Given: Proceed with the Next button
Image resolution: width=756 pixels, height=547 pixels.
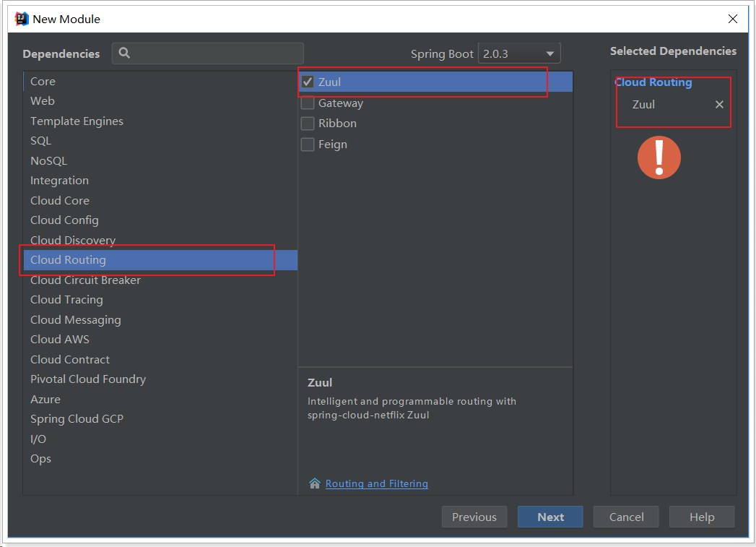Looking at the screenshot, I should click(550, 517).
